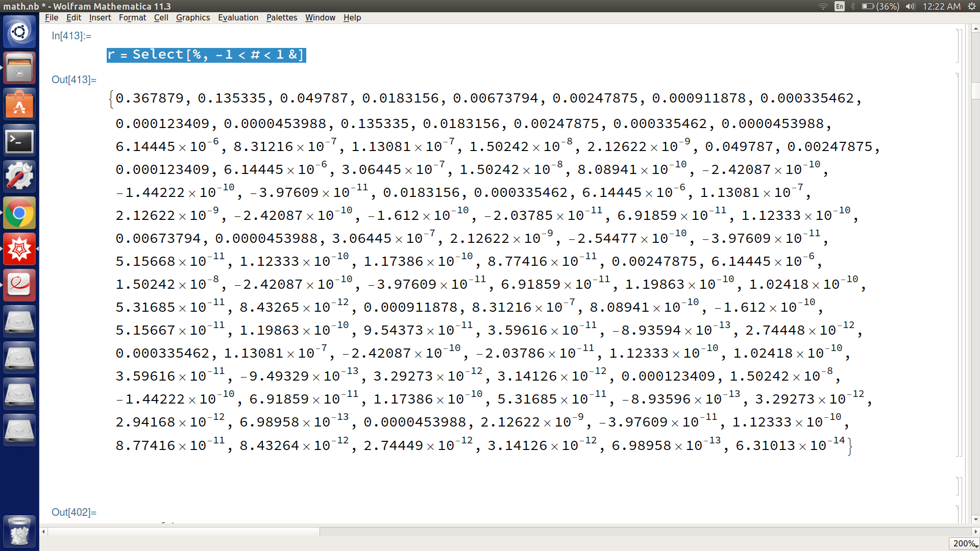Click the Graphics menu item
Screen dimensions: 980x551
point(191,17)
